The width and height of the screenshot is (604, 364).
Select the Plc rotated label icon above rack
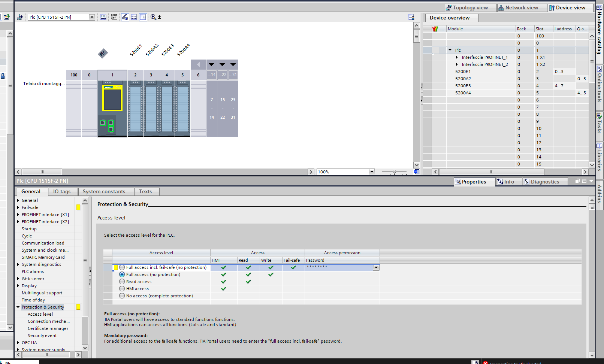click(103, 54)
